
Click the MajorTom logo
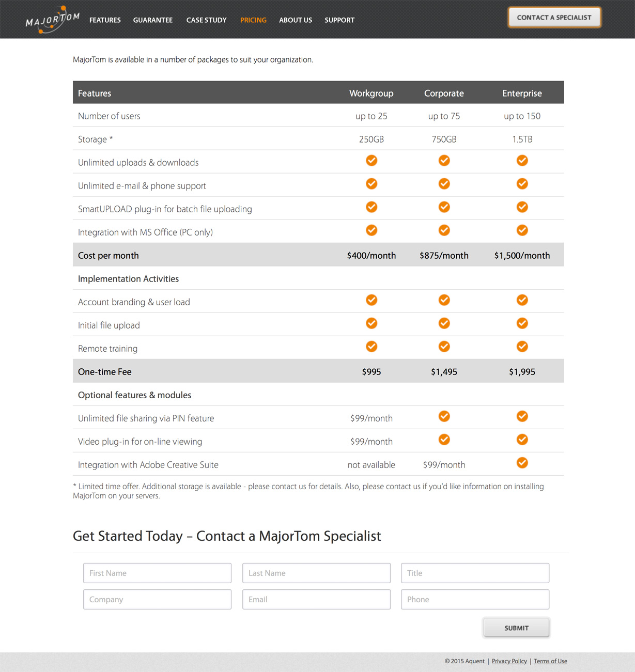click(52, 20)
